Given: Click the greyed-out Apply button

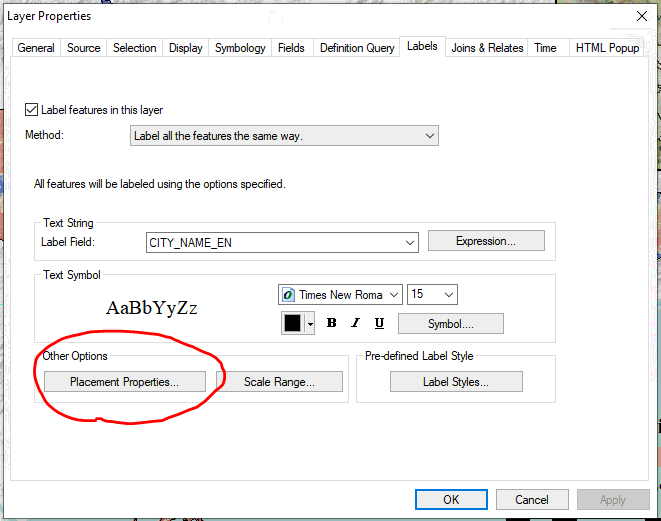Looking at the screenshot, I should pyautogui.click(x=613, y=500).
